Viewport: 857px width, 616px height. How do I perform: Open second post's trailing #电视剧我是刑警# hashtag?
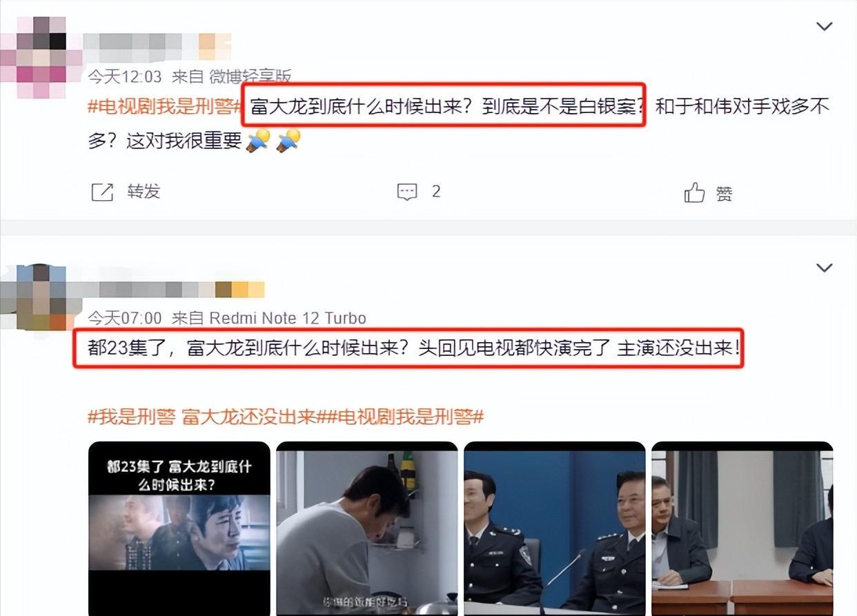point(401,417)
